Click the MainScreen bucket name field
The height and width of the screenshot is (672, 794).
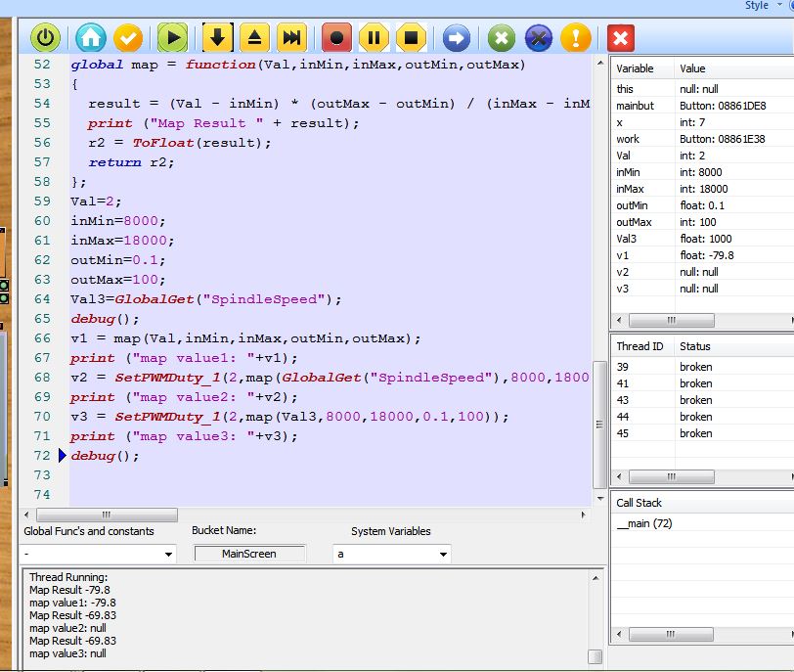tap(249, 554)
